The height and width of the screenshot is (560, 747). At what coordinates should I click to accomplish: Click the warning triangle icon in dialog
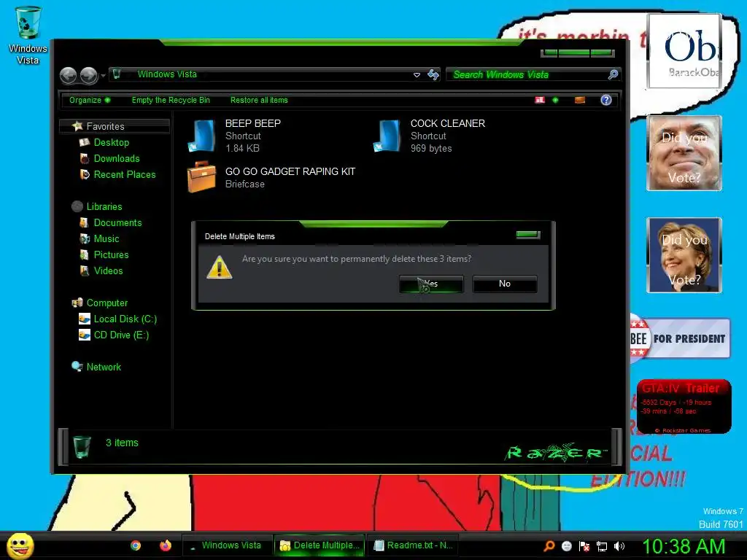pos(219,267)
